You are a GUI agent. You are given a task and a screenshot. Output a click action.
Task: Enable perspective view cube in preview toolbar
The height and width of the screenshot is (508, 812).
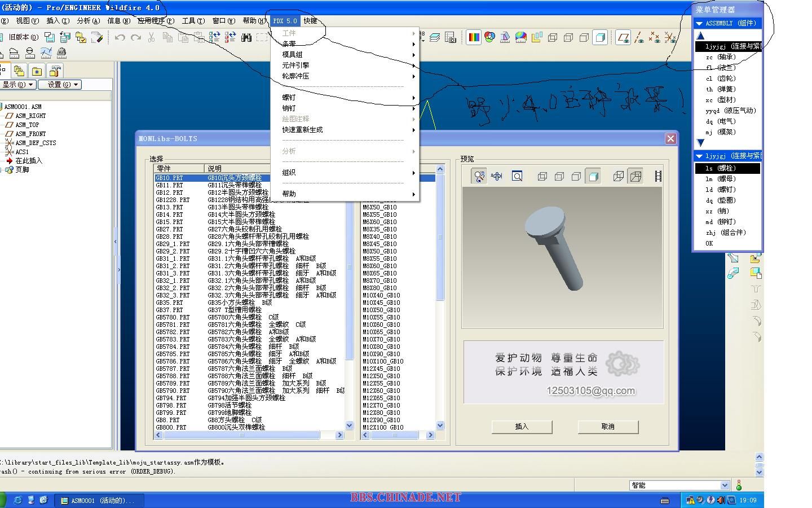pos(636,176)
